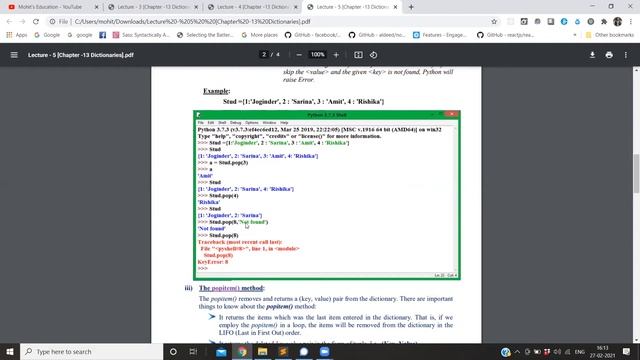Open the GitHub - aldeed bookmark
640x360 pixels.
(x=377, y=35)
